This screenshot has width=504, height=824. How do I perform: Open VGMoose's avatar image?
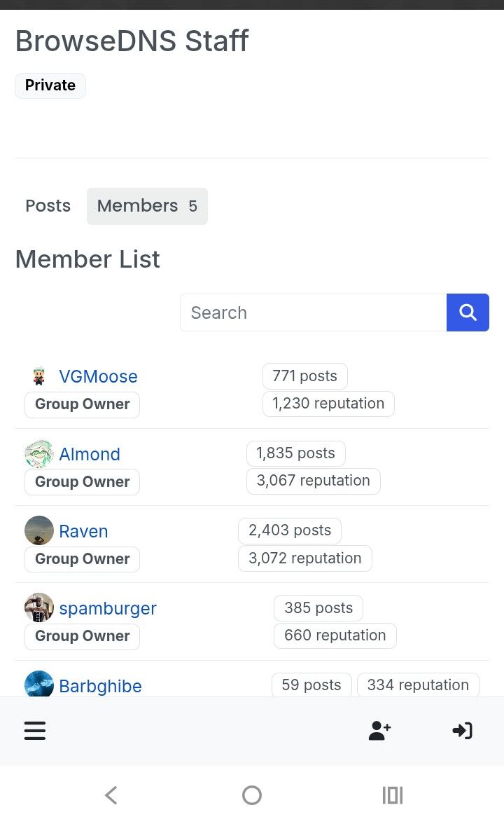click(x=39, y=376)
